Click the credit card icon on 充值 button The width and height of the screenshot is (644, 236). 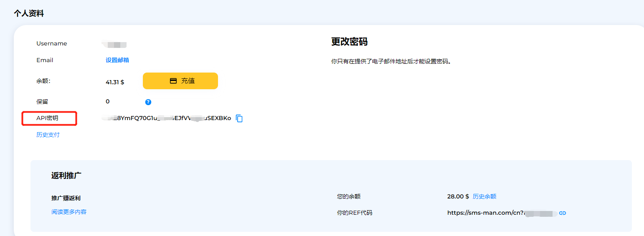(x=173, y=81)
